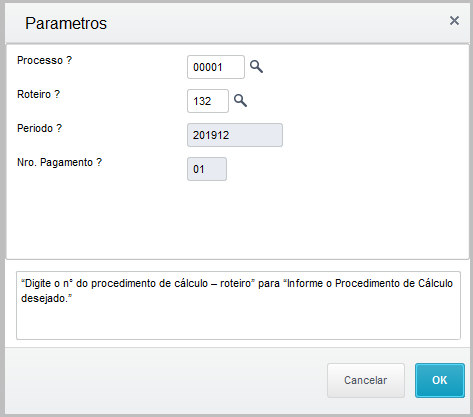Click the "Periodo ?" label
The width and height of the screenshot is (473, 417).
(x=39, y=128)
